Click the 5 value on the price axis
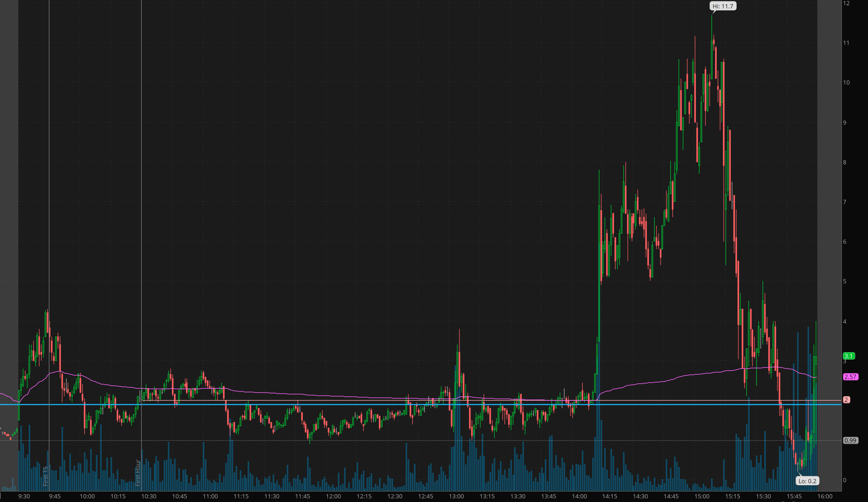The height and width of the screenshot is (502, 868). [845, 281]
